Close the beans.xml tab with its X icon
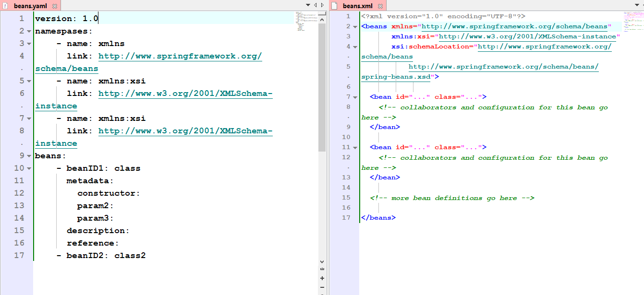The height and width of the screenshot is (295, 644). click(x=380, y=6)
